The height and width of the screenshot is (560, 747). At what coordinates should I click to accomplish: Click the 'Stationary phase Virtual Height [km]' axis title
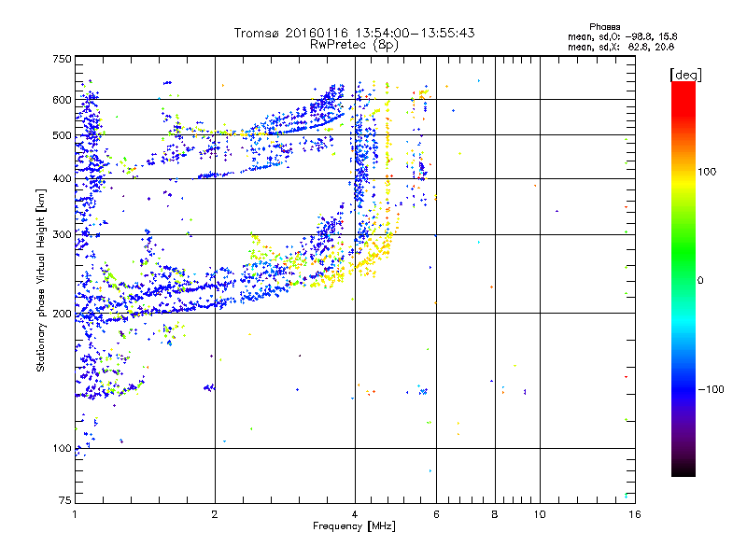41,281
